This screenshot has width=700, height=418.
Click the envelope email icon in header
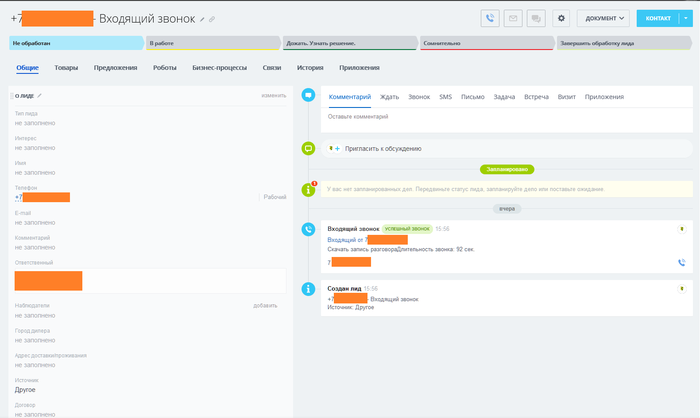coord(513,18)
